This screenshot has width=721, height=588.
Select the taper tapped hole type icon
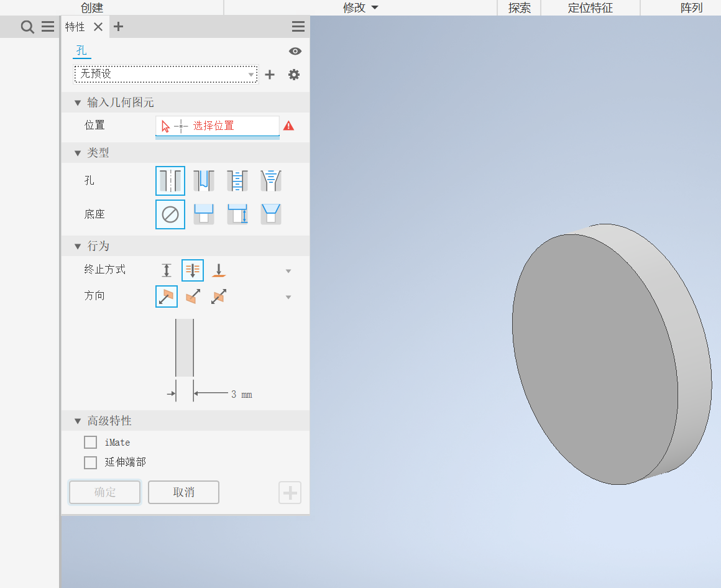[271, 181]
